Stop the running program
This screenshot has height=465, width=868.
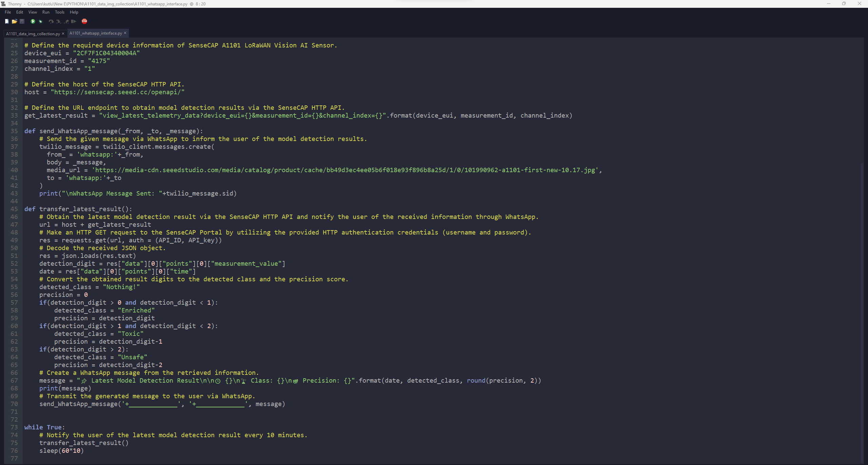tap(84, 21)
